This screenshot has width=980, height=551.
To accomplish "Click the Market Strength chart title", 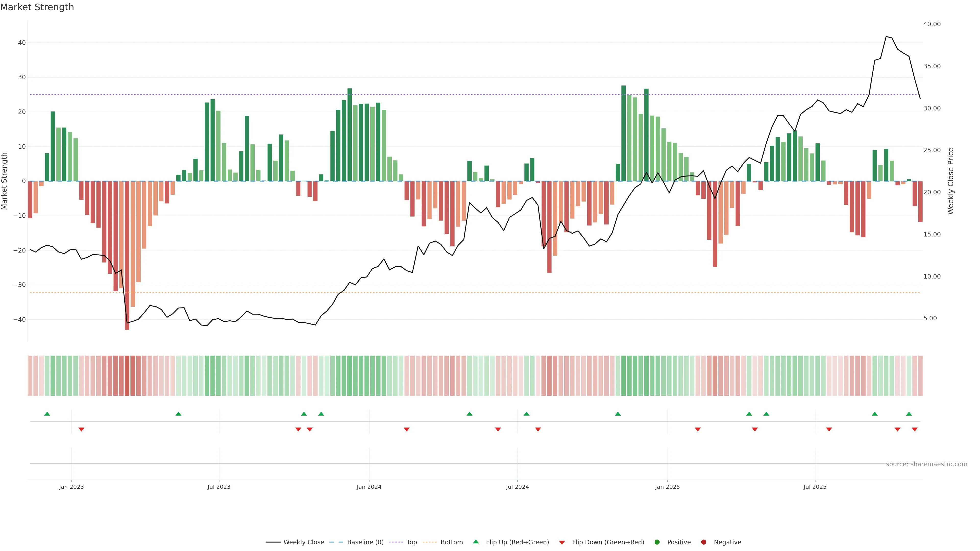I will pyautogui.click(x=37, y=7).
